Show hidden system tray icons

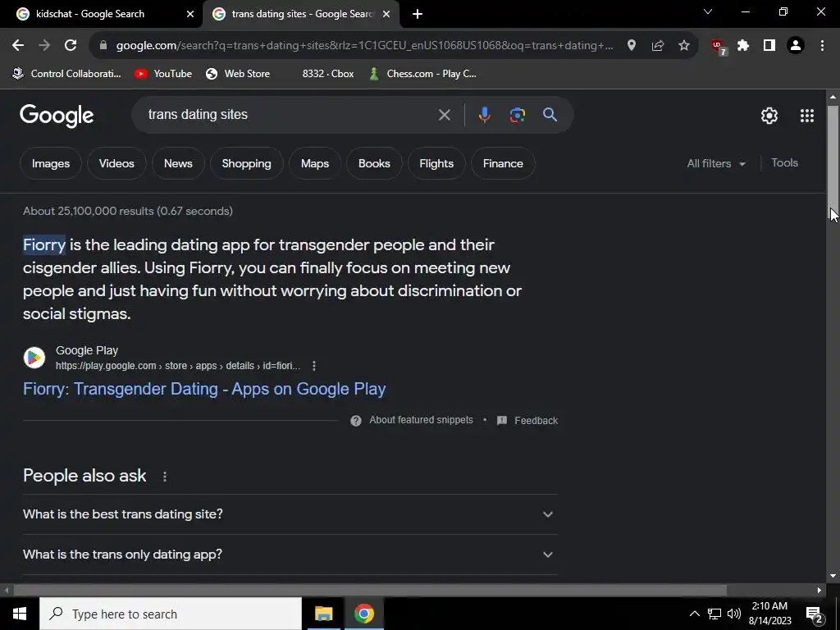click(x=694, y=614)
